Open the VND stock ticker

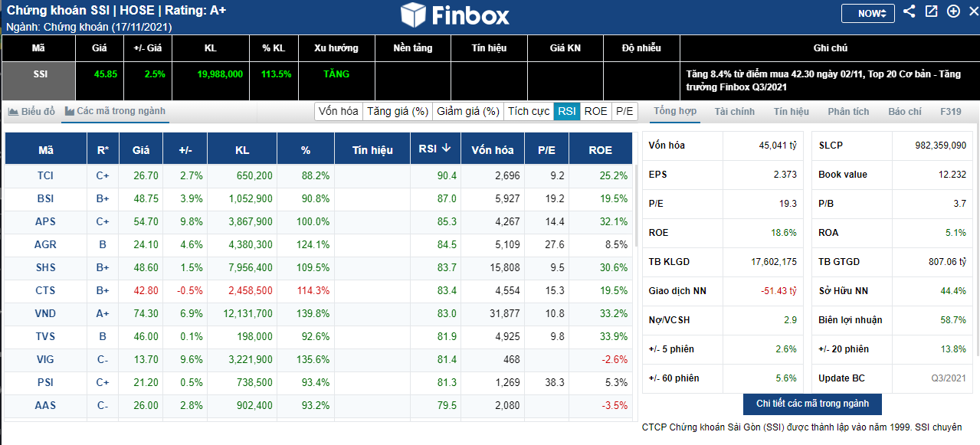[46, 313]
